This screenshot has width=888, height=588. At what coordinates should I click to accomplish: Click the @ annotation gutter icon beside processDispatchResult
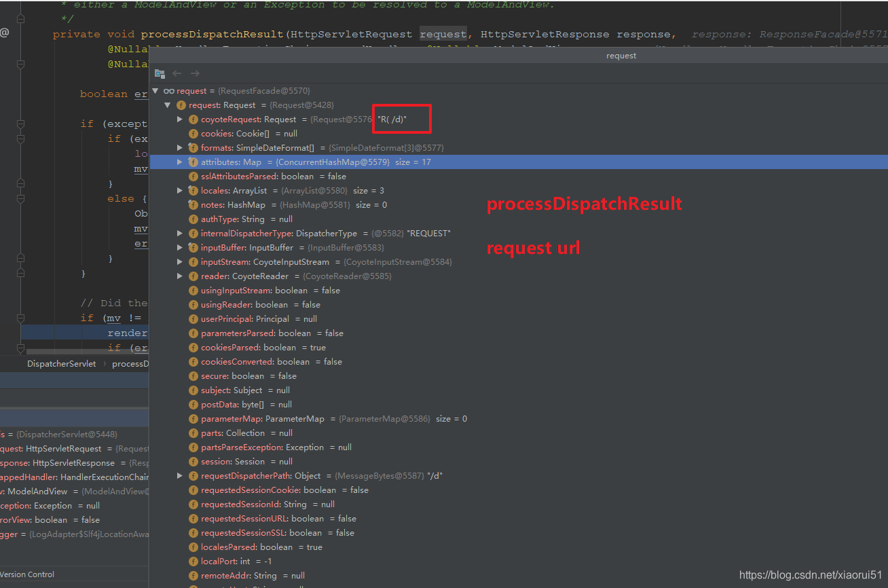tap(4, 33)
